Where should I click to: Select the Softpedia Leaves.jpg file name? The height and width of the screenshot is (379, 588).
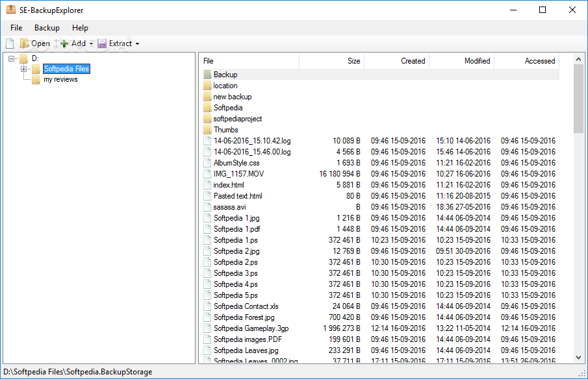[x=246, y=350]
